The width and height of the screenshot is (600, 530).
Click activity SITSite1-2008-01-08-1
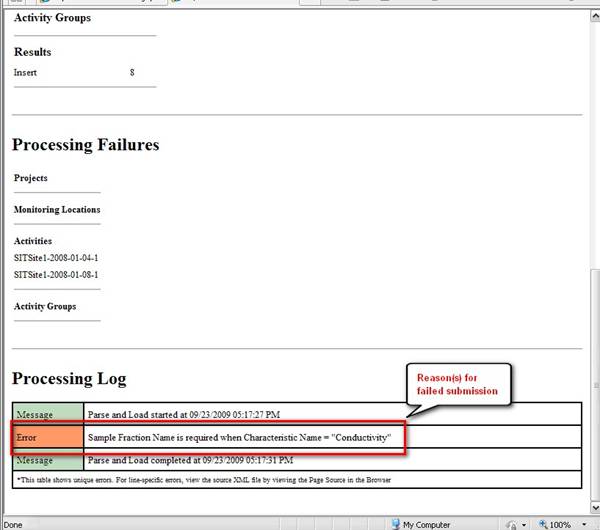point(56,274)
